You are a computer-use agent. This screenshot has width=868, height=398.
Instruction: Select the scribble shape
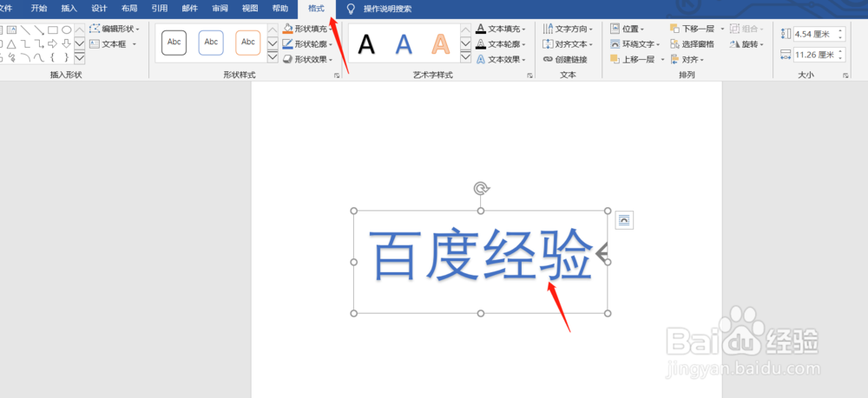click(x=11, y=57)
